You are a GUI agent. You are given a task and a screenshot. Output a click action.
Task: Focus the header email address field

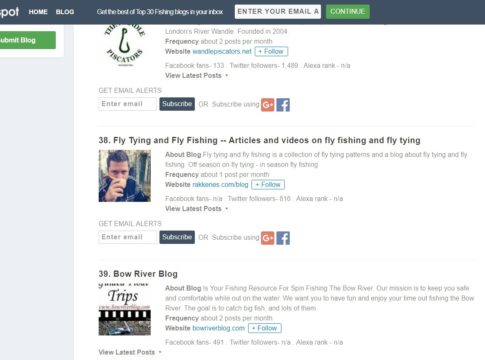pos(278,12)
